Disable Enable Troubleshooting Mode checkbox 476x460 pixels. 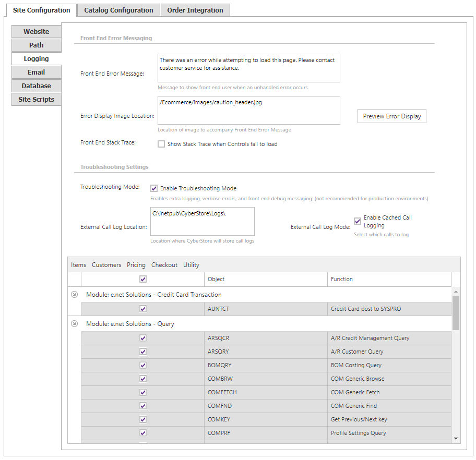pos(154,188)
